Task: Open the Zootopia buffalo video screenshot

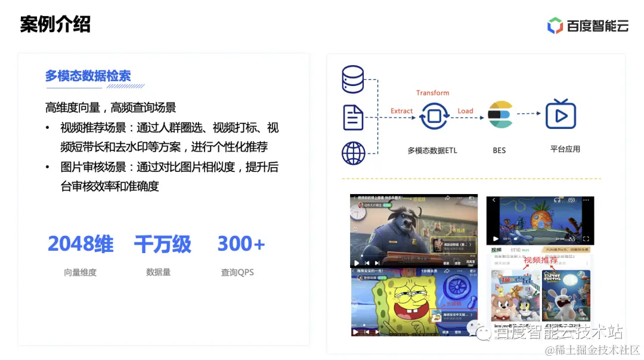Action: (x=414, y=231)
